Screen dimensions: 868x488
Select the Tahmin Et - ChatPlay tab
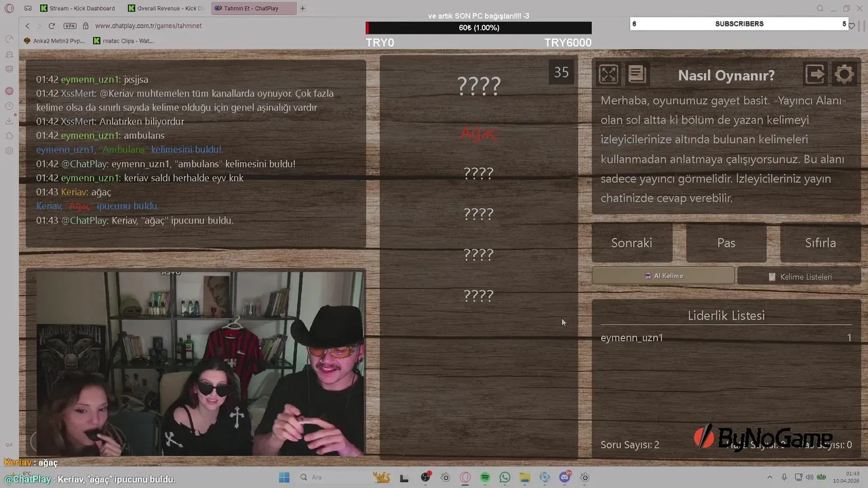[254, 8]
